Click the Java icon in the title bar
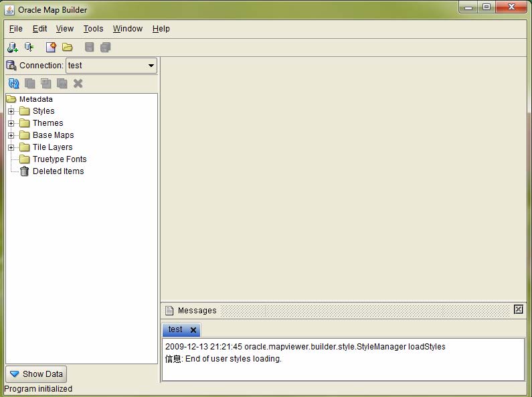 pos(9,10)
